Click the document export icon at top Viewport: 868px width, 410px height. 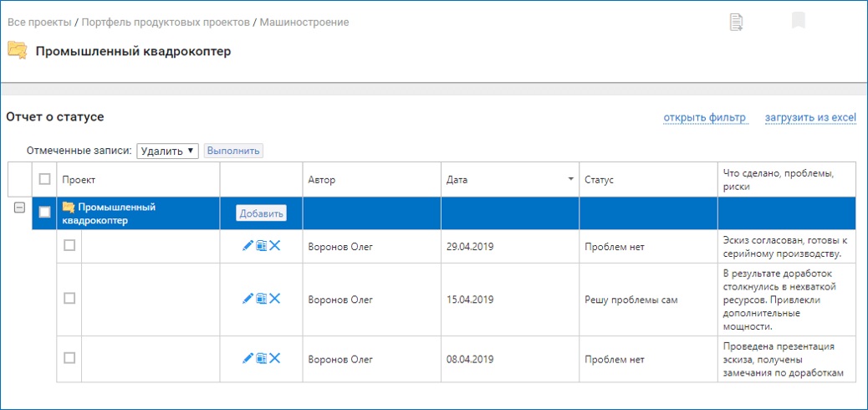point(736,22)
